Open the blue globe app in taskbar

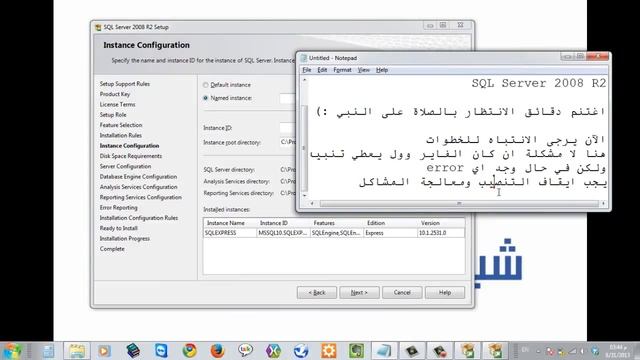pos(301,351)
